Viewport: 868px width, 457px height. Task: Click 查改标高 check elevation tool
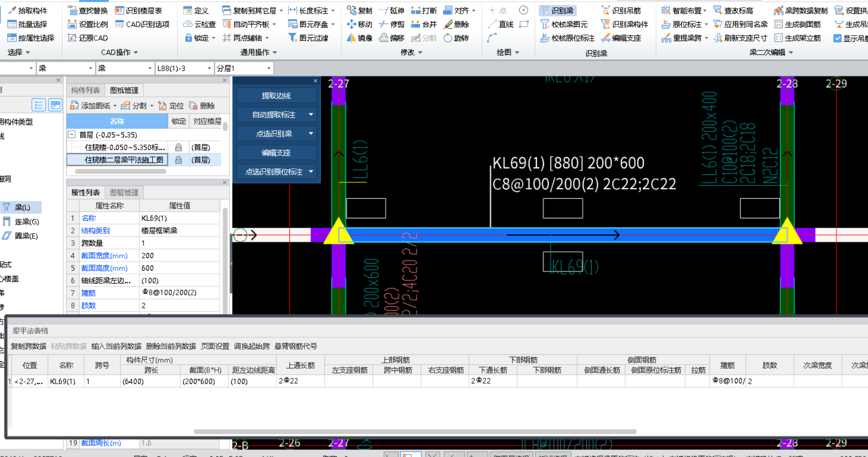733,10
